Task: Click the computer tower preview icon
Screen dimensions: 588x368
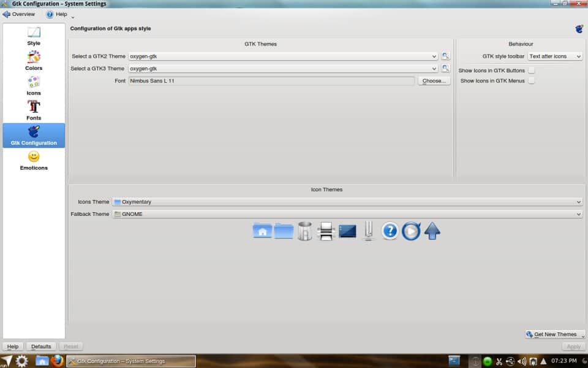Action: pyautogui.click(x=368, y=231)
